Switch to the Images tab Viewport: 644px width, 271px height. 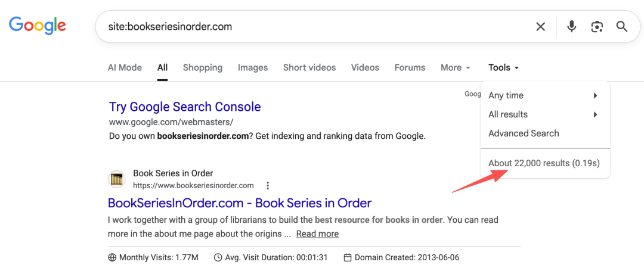click(x=253, y=68)
